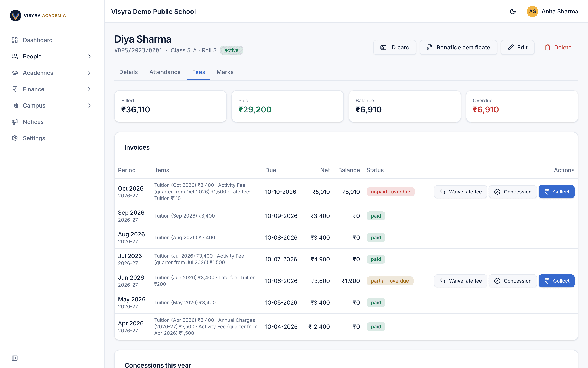Click the undo arrow icon in Jun 2026 row
Viewport: 588px width, 368px height.
pyautogui.click(x=443, y=281)
